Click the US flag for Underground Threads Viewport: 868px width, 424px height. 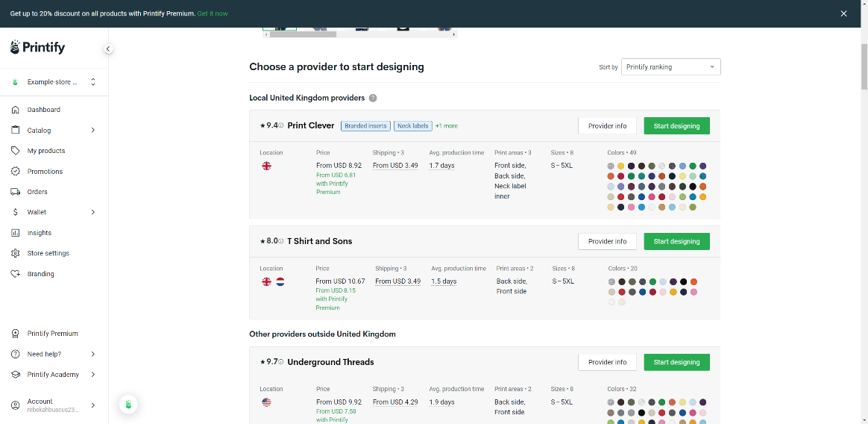tap(266, 402)
